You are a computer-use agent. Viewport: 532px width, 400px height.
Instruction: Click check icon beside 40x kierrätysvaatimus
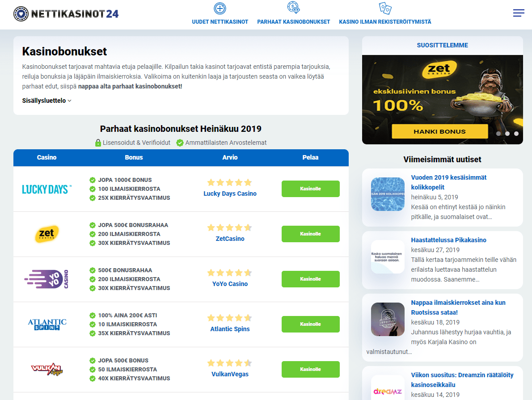[x=92, y=379]
